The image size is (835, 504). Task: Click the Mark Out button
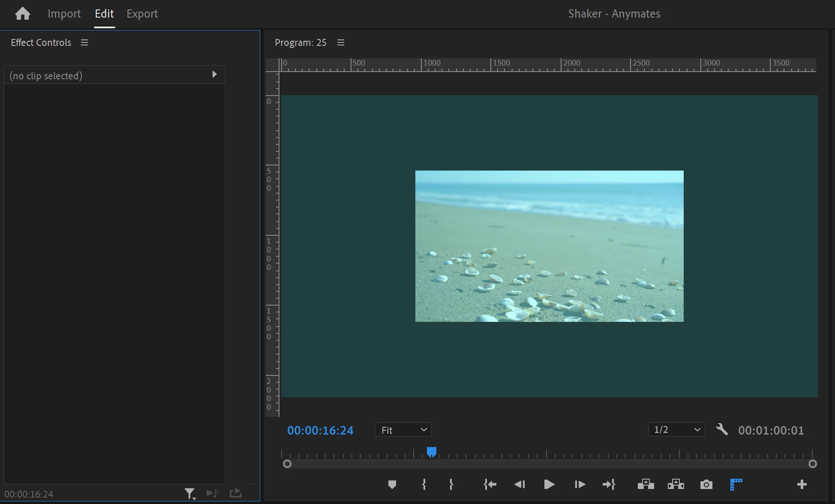click(x=451, y=484)
